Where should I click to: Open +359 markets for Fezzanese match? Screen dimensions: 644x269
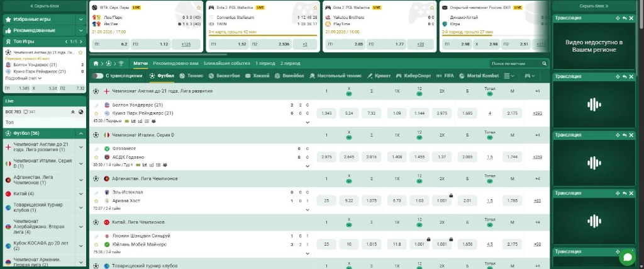coord(537,157)
